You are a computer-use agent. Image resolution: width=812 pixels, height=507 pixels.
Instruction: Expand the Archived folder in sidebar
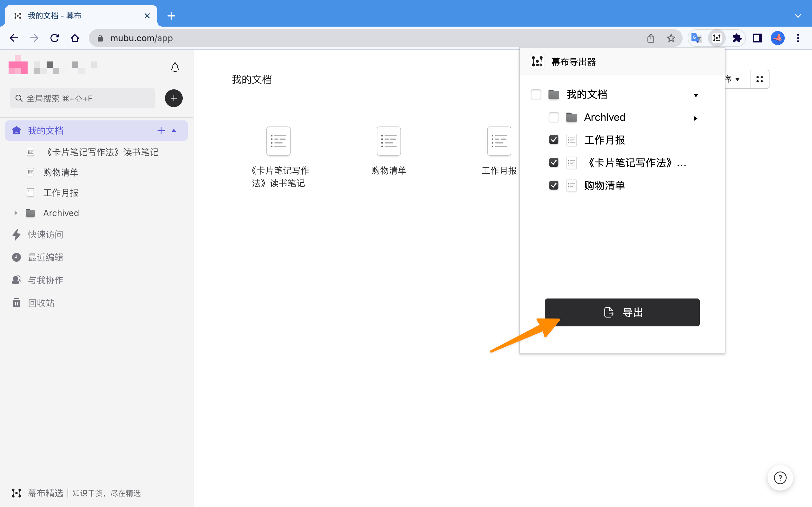click(x=16, y=213)
